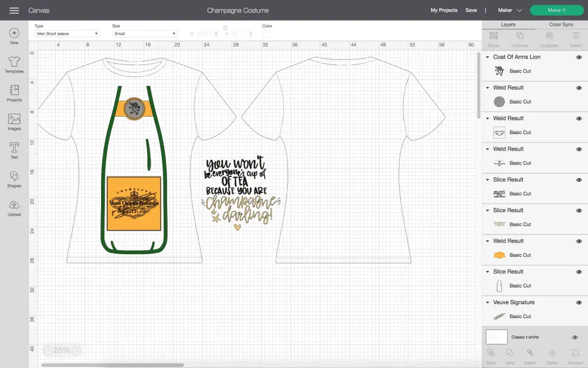Select the orange Veuve Clicquot label on canvas
Screen dimensions: 588x368
[134, 204]
